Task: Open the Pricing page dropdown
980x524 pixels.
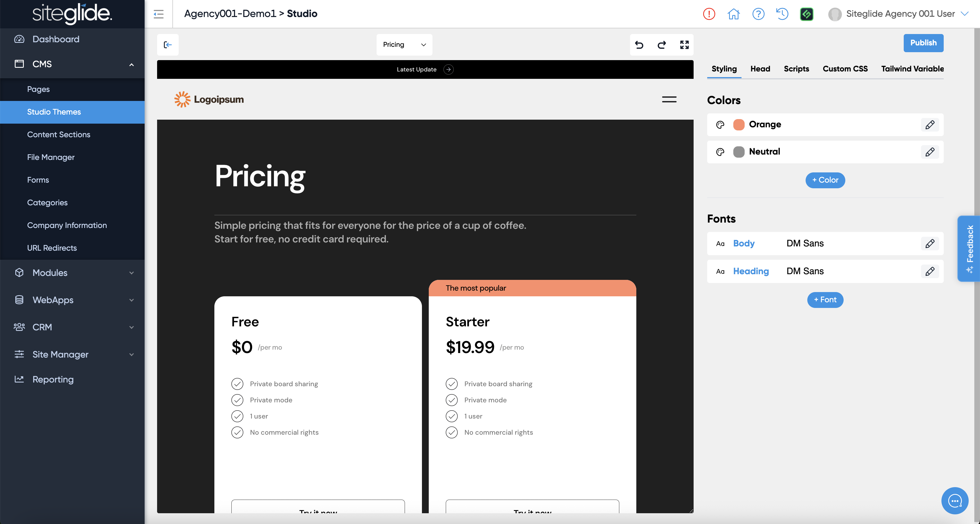Action: [x=404, y=45]
